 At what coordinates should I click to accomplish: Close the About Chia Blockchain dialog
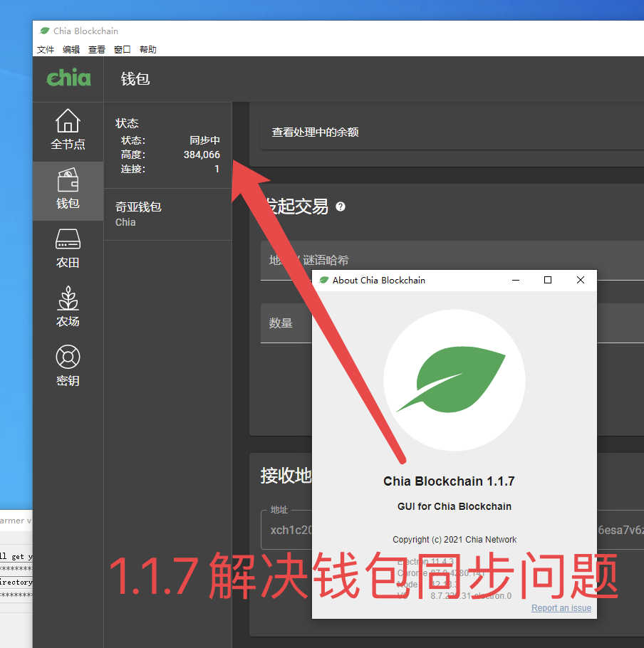pyautogui.click(x=581, y=280)
